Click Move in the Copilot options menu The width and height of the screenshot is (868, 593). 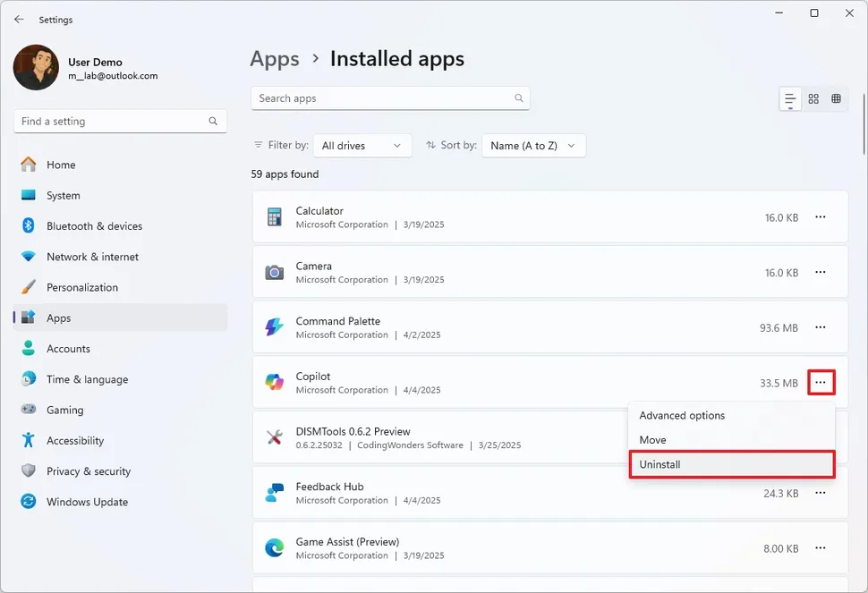pyautogui.click(x=651, y=440)
